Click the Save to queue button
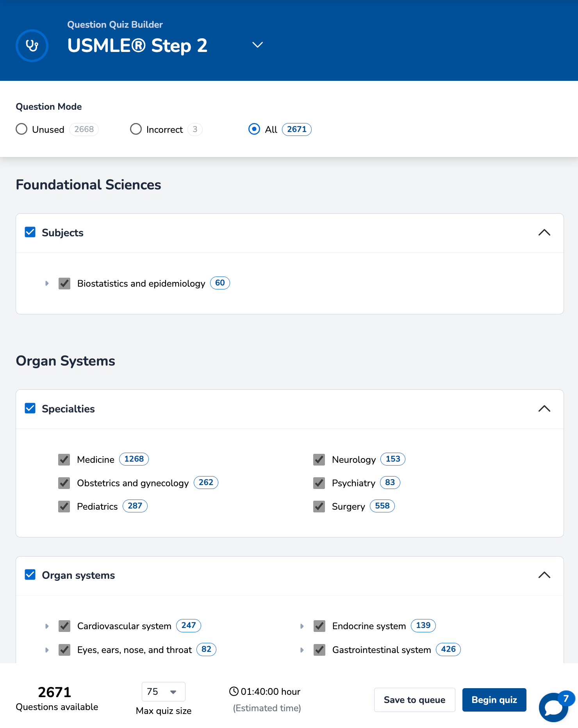 [414, 700]
